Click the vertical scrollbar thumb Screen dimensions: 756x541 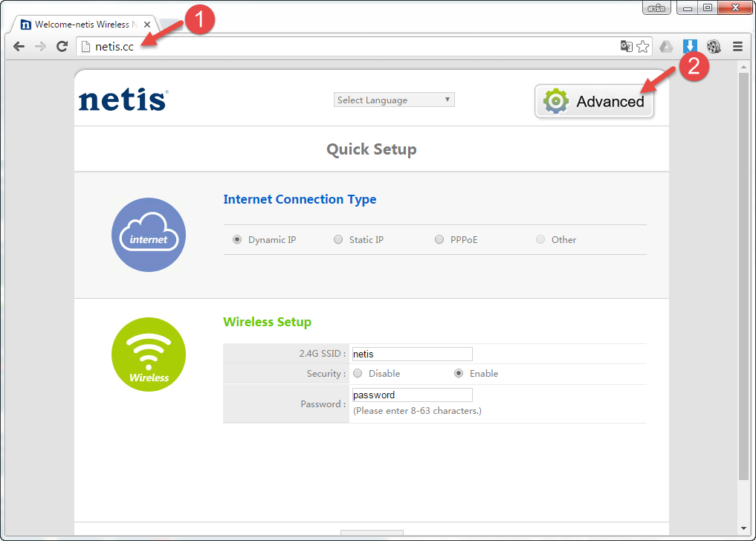(x=743, y=276)
